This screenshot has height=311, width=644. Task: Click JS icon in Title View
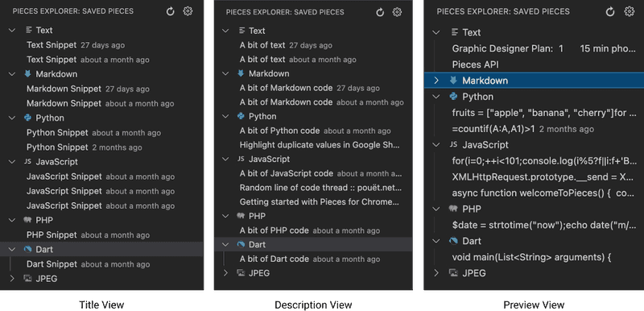tap(28, 162)
